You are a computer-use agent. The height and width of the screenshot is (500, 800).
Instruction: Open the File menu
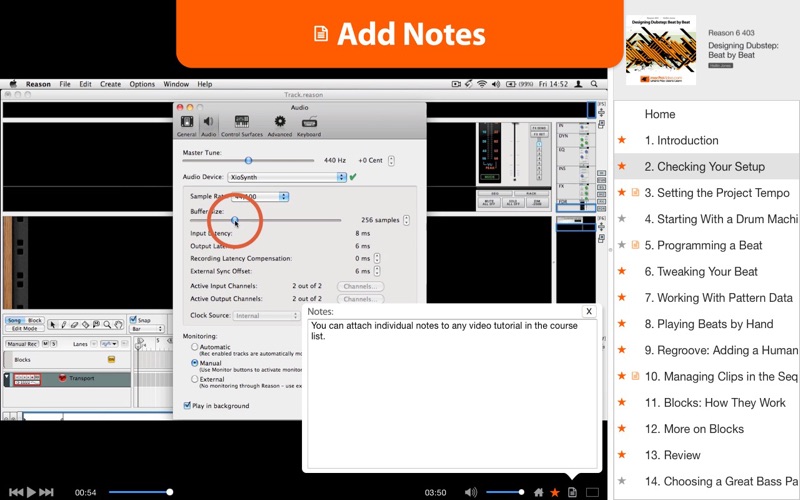pyautogui.click(x=65, y=84)
